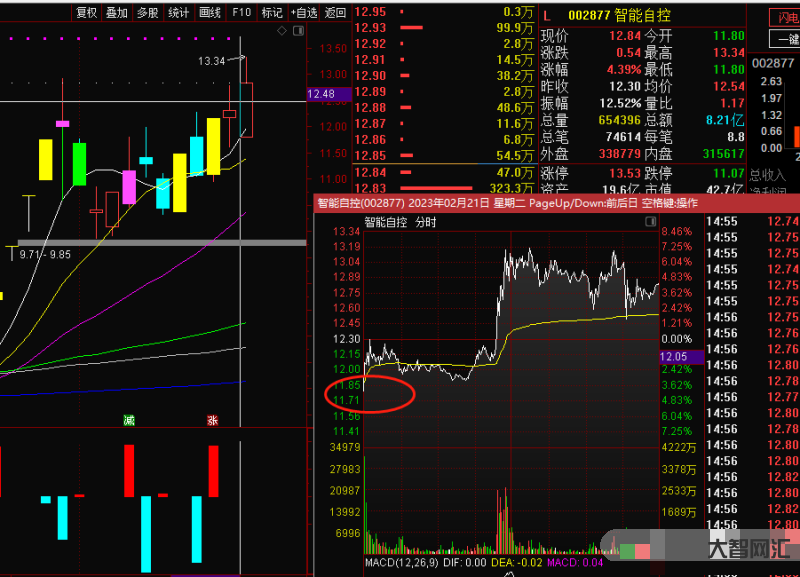Toggle the side panel icon beside the diamond
Image resolution: width=800 pixels, height=577 pixels.
tap(297, 31)
